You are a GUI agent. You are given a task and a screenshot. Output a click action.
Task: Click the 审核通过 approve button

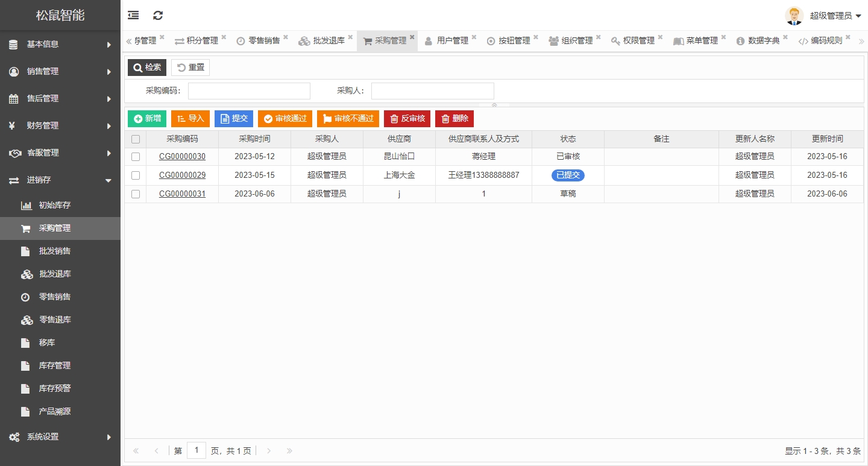[x=285, y=119]
